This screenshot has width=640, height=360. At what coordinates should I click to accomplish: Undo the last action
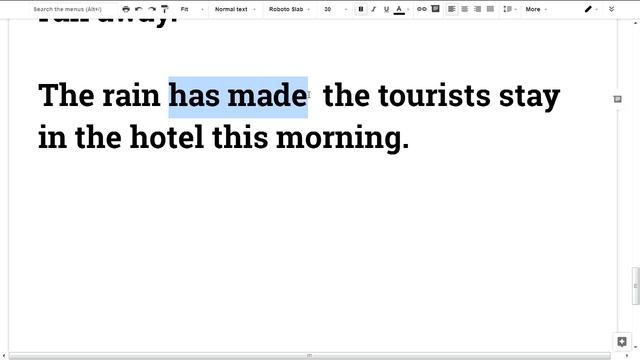(139, 9)
